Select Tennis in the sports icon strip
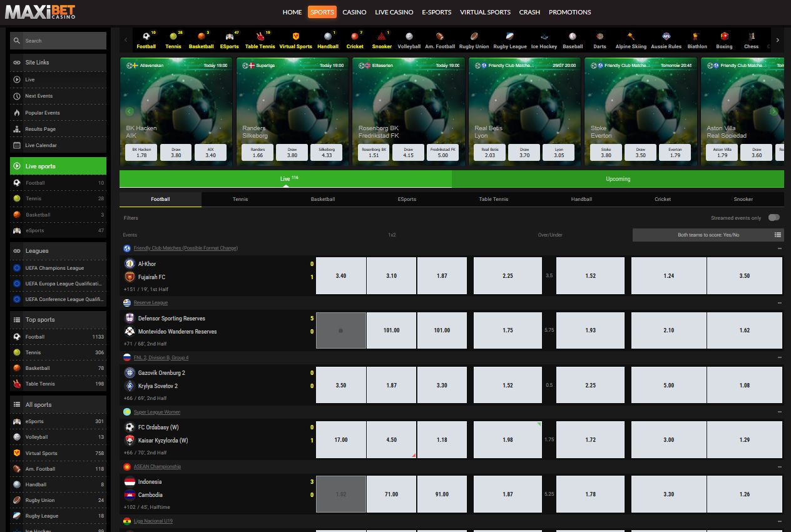791x532 pixels. (x=173, y=41)
